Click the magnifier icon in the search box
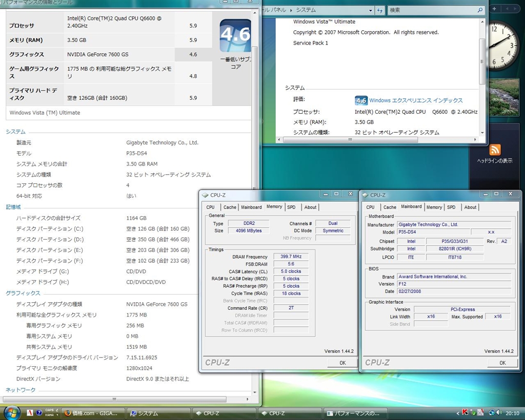The image size is (525, 420). point(480,10)
